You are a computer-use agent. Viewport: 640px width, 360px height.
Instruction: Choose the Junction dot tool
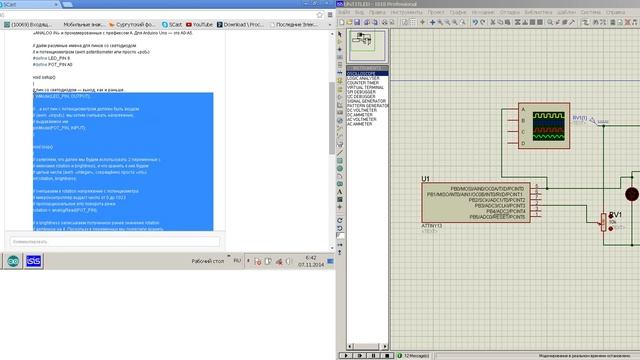click(x=340, y=49)
